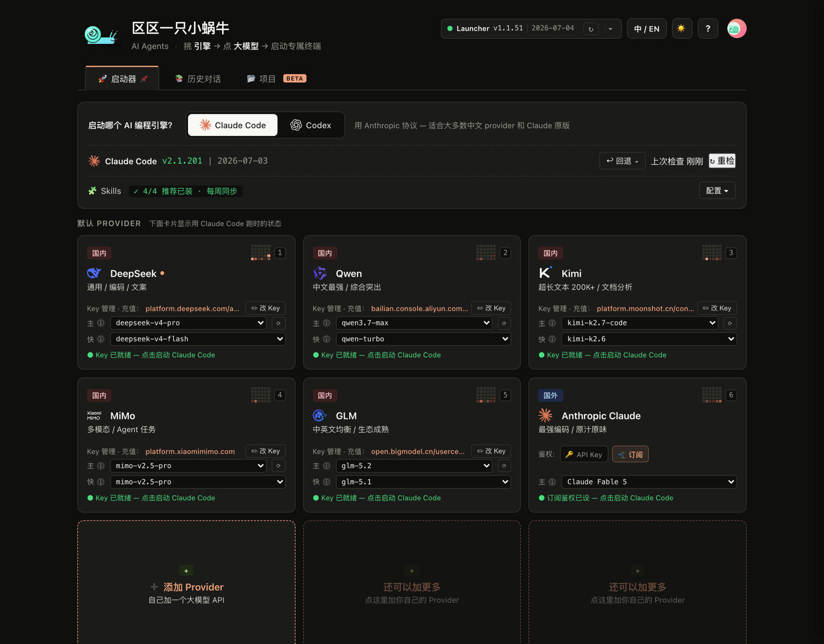Click middle 还可以加更多 provider placeholder
The width and height of the screenshot is (824, 644).
point(412,582)
